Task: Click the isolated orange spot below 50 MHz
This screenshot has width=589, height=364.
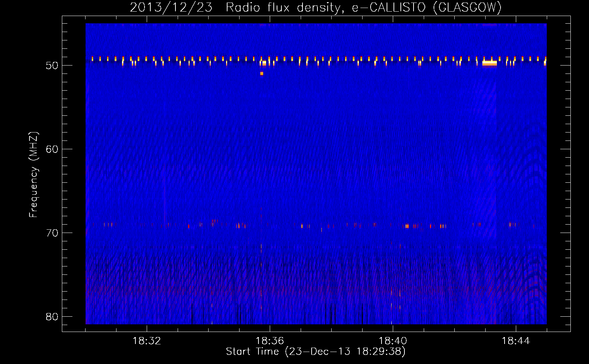Action: (x=262, y=74)
